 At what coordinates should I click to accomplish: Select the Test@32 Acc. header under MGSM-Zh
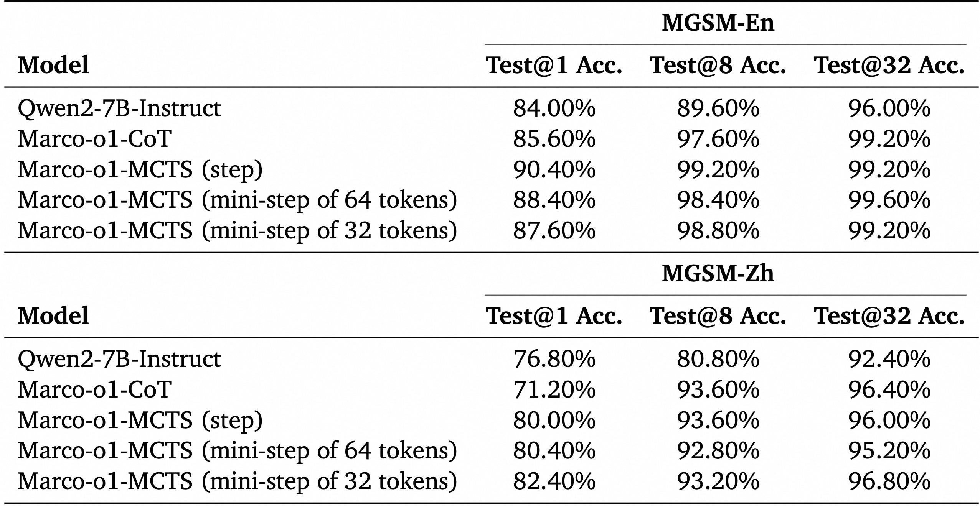click(x=889, y=316)
